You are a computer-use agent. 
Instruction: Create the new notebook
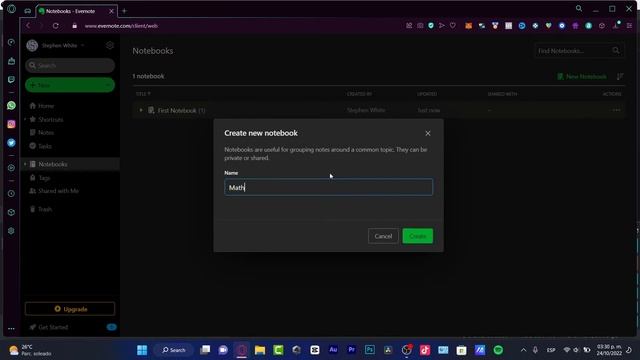418,236
